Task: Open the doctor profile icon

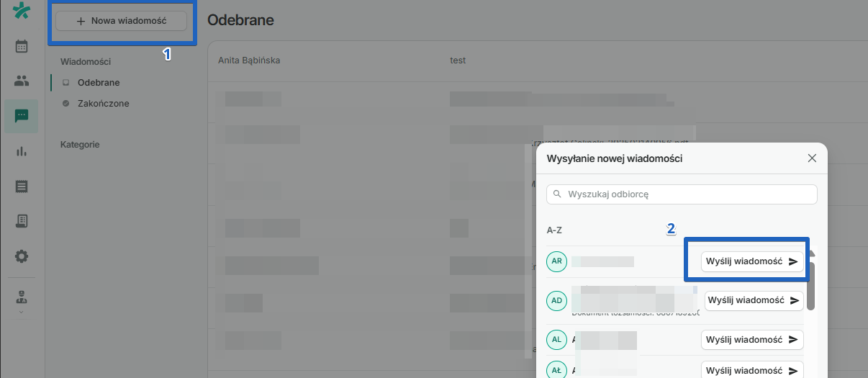Action: [x=22, y=297]
